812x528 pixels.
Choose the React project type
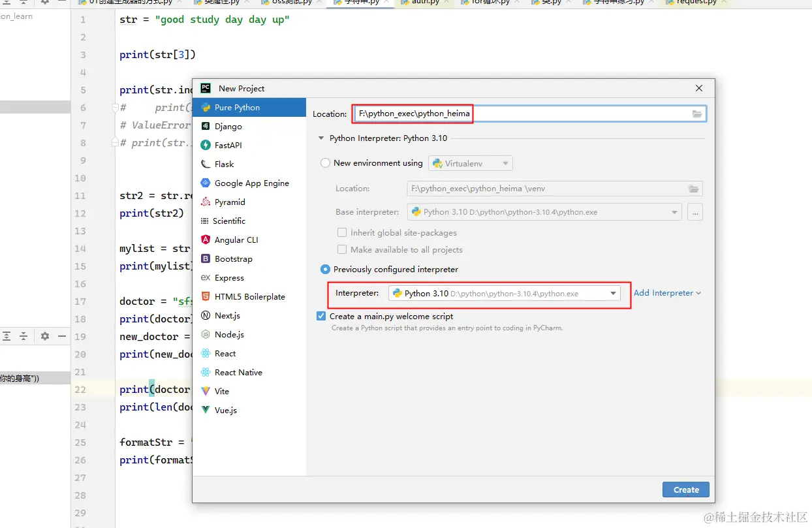coord(249,354)
